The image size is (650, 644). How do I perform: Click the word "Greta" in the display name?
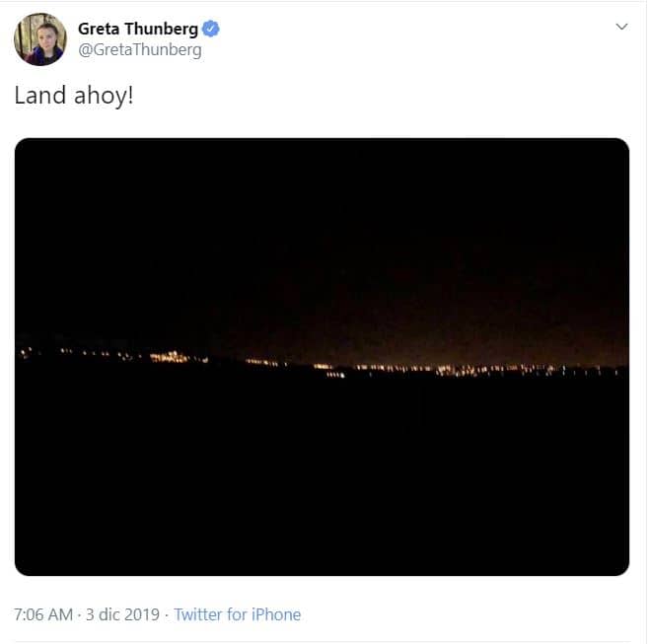(98, 29)
